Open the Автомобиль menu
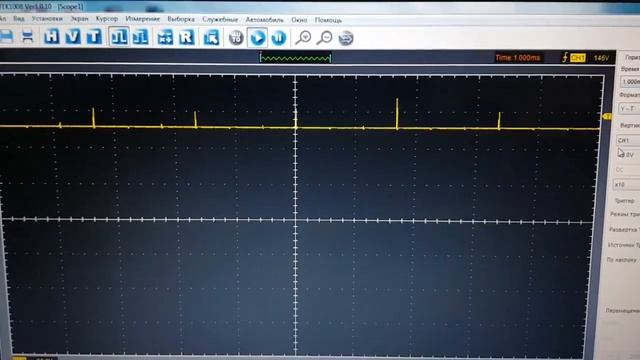Viewport: 640px width, 360px height. (x=264, y=20)
